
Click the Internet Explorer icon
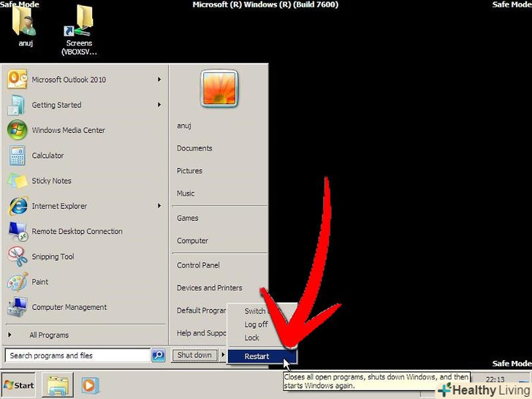pos(18,205)
